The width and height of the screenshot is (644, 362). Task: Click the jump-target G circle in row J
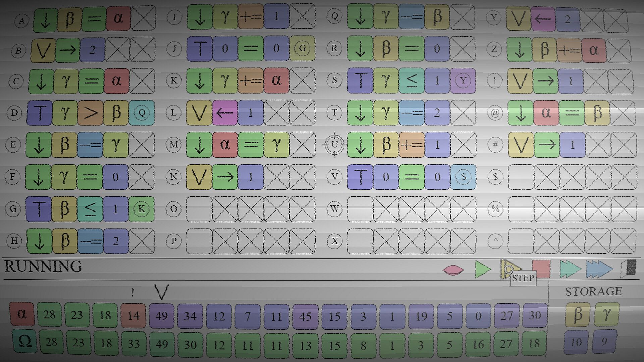coord(302,49)
